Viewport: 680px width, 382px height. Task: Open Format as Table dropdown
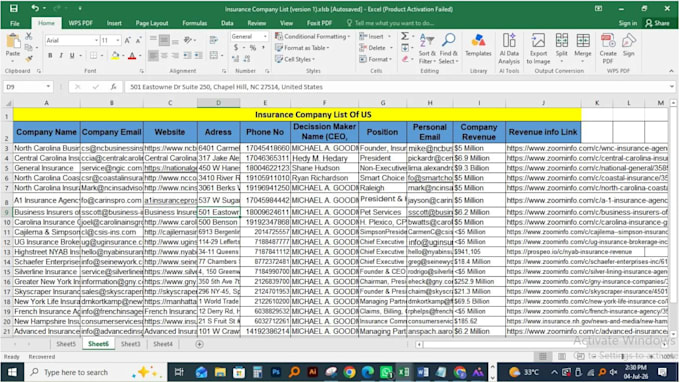pyautogui.click(x=302, y=48)
